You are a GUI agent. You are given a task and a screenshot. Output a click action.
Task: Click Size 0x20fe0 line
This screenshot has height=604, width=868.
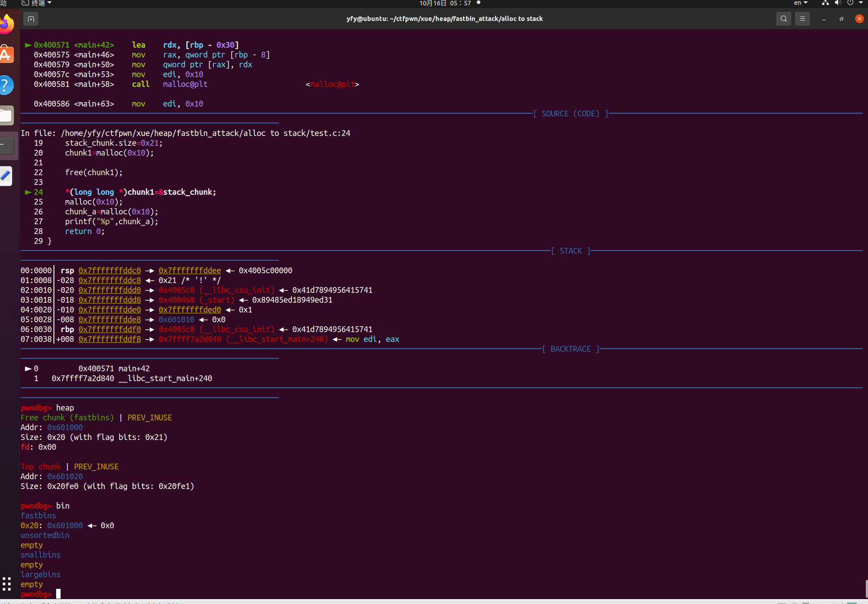pos(107,486)
